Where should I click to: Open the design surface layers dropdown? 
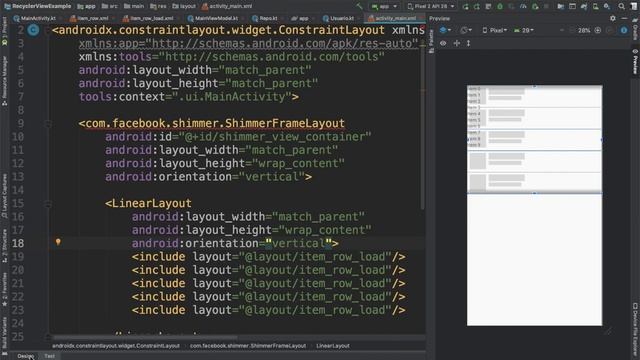point(445,30)
